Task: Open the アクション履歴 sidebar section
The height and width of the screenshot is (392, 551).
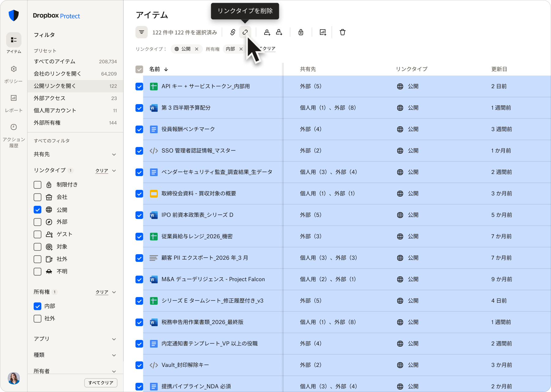Action: pos(14,136)
